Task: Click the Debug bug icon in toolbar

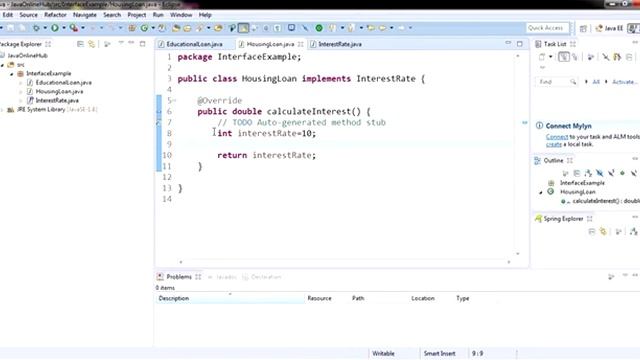Action: 36,28
